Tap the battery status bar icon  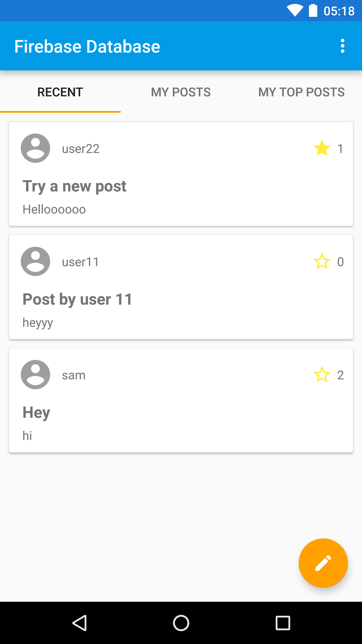pos(313,11)
